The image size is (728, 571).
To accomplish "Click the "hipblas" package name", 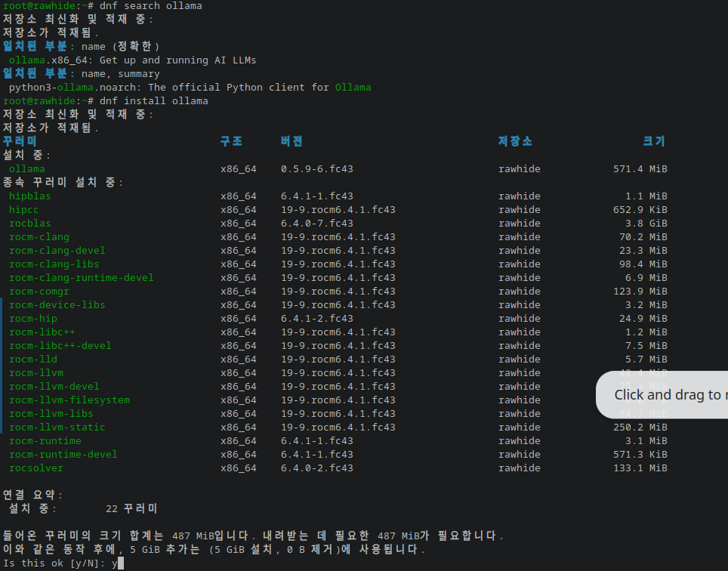I will pyautogui.click(x=29, y=196).
